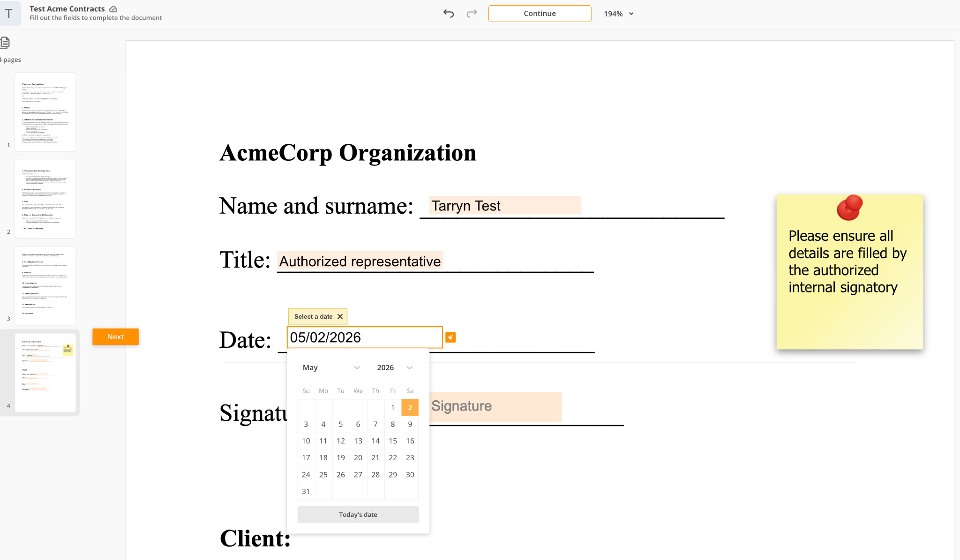
Task: Pick day 9 in the calendar
Action: click(410, 425)
